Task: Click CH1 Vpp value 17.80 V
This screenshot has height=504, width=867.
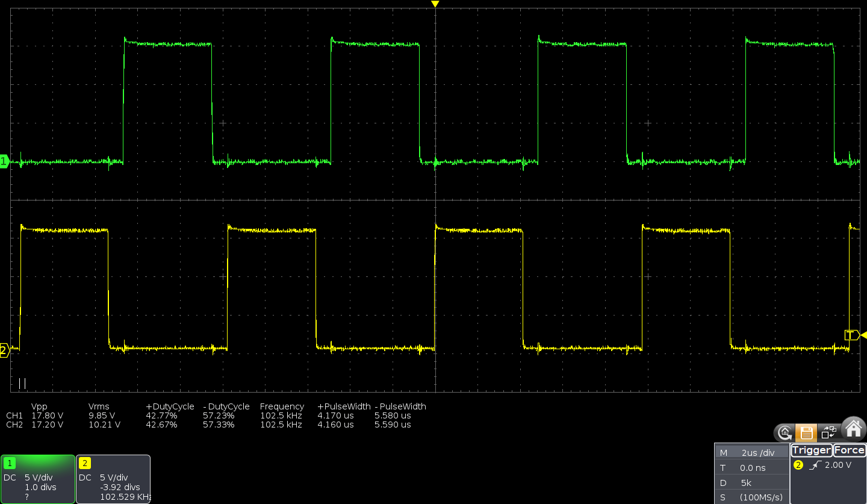Action: [x=47, y=415]
